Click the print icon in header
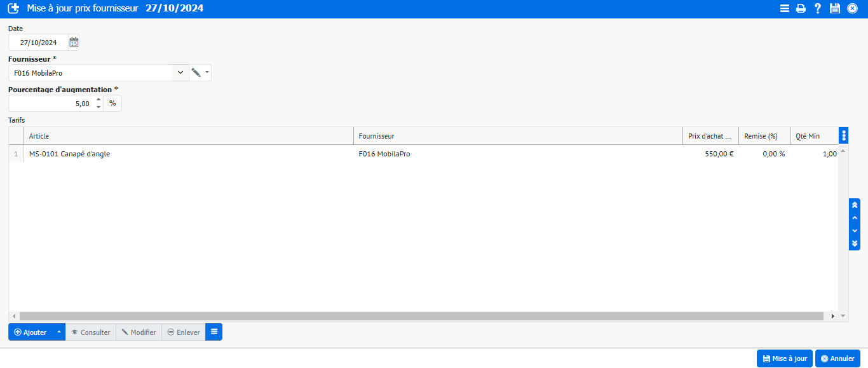Screen dimensions: 868x368 coord(801,9)
